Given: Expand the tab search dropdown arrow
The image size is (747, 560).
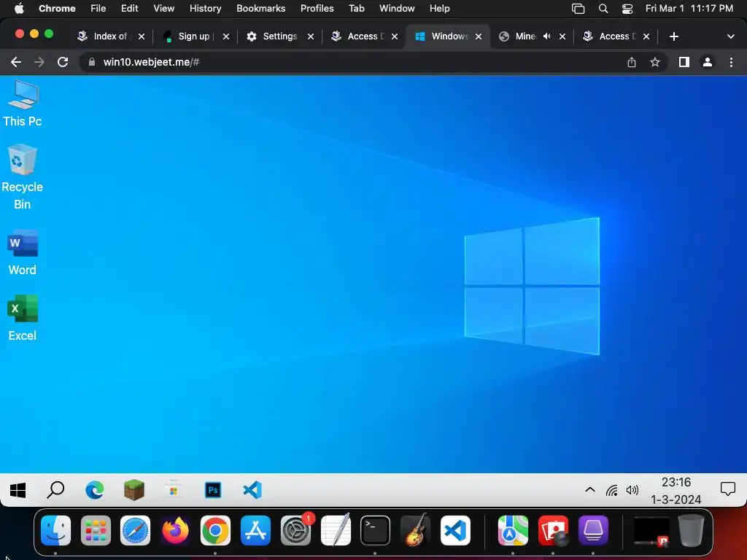Looking at the screenshot, I should point(731,36).
